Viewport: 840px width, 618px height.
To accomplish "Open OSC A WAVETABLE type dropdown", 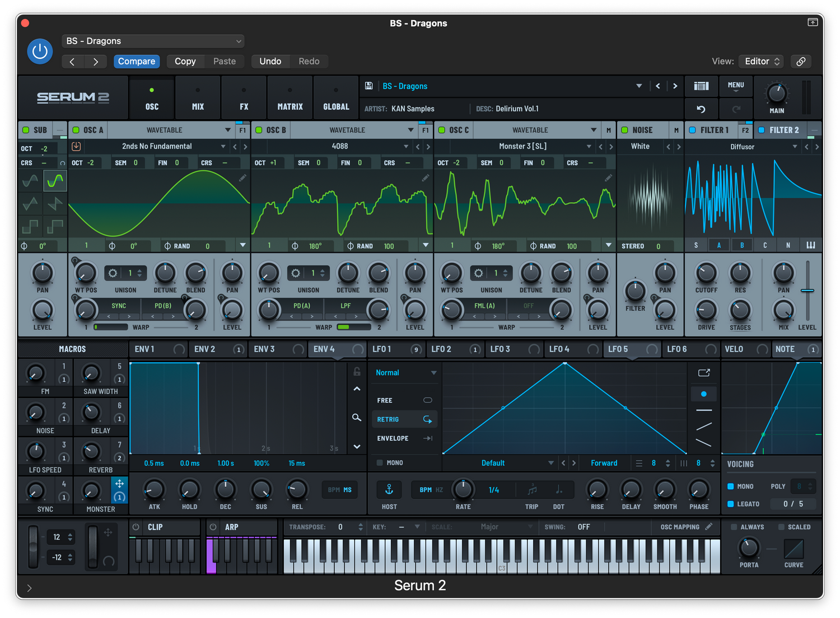I will point(171,130).
